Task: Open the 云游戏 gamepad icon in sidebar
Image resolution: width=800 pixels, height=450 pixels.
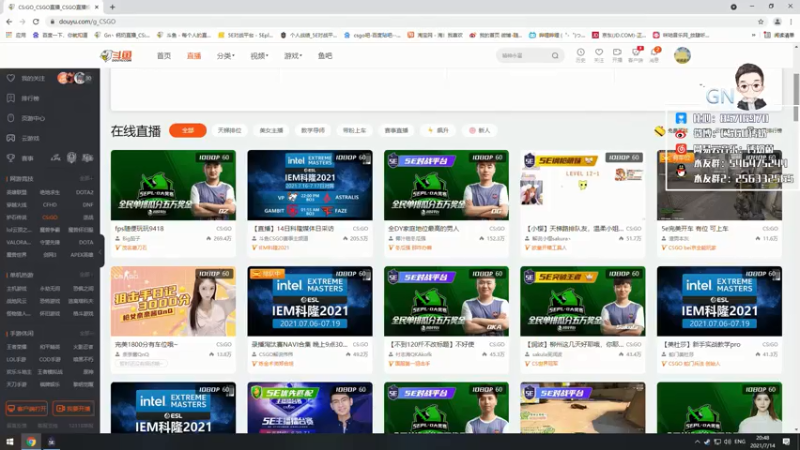Action: (11, 138)
